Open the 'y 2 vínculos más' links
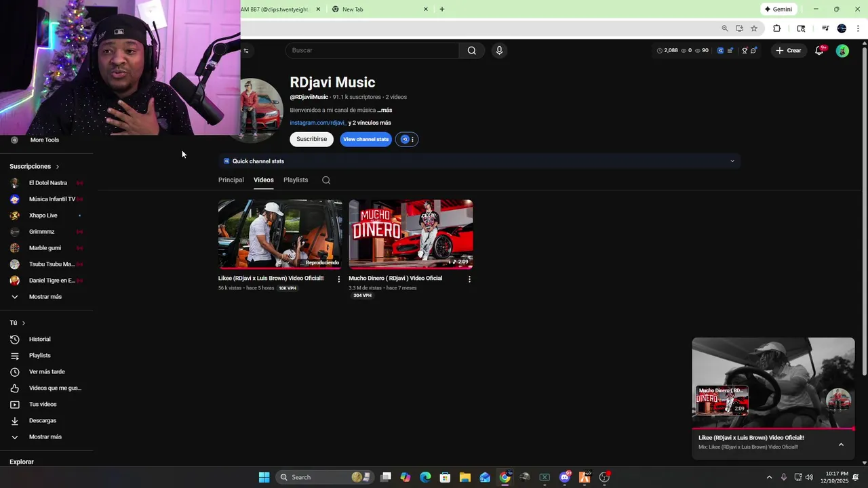 (370, 123)
